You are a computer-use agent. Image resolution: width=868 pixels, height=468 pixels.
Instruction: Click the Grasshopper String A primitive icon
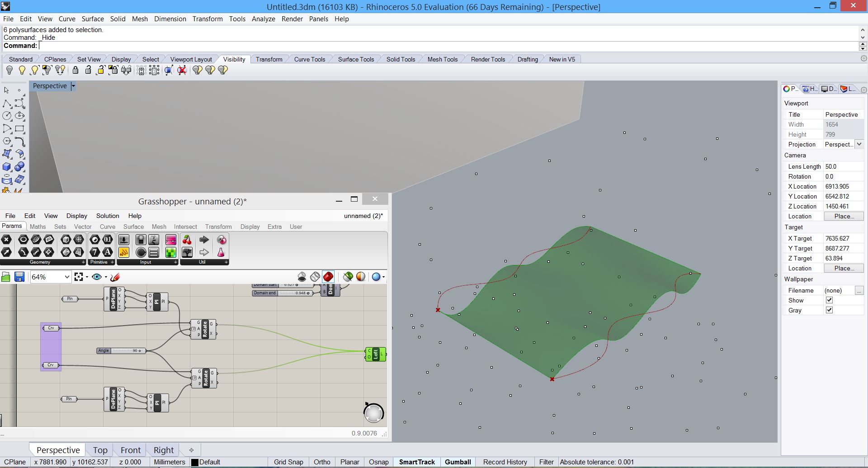(108, 252)
